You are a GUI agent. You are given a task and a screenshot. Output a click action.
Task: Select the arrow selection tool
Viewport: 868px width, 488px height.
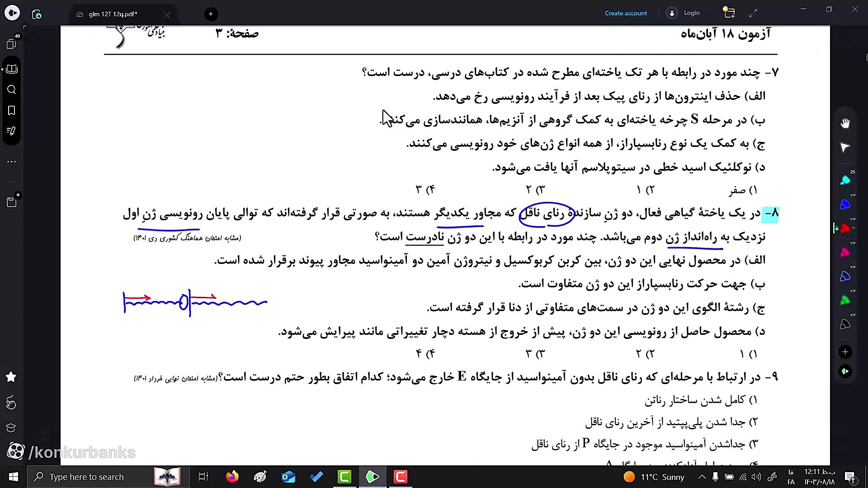845,147
